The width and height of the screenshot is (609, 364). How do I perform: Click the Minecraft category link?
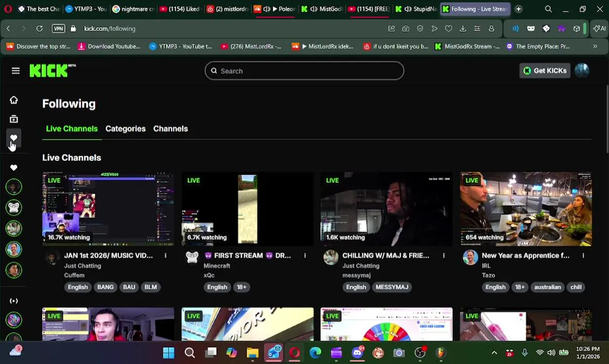tap(216, 266)
